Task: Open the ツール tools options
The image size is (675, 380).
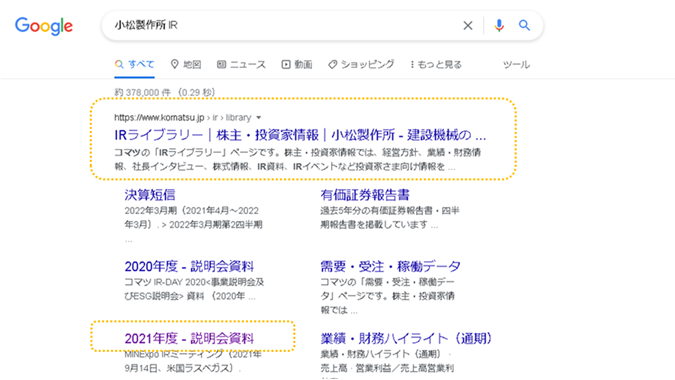Action: coord(516,65)
